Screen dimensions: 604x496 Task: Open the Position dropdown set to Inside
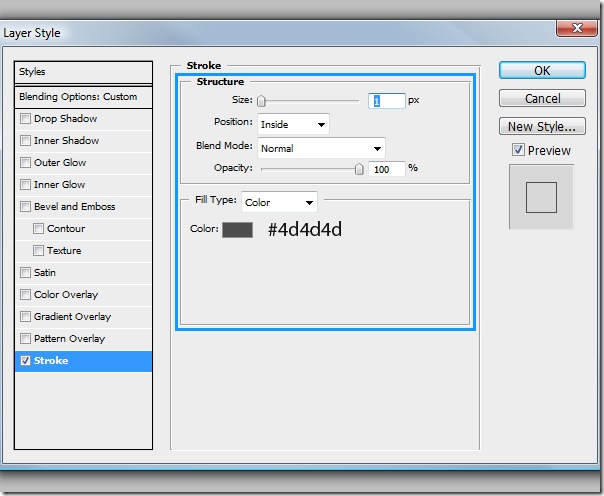click(x=293, y=125)
